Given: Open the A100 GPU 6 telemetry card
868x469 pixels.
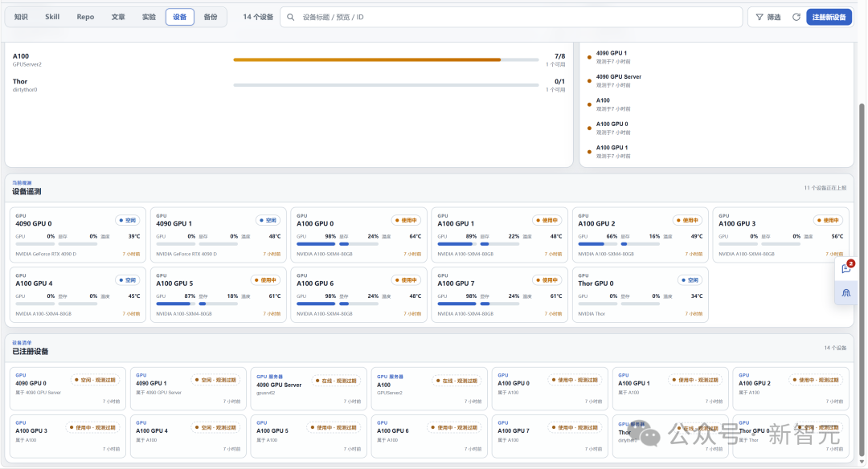Looking at the screenshot, I should click(358, 295).
